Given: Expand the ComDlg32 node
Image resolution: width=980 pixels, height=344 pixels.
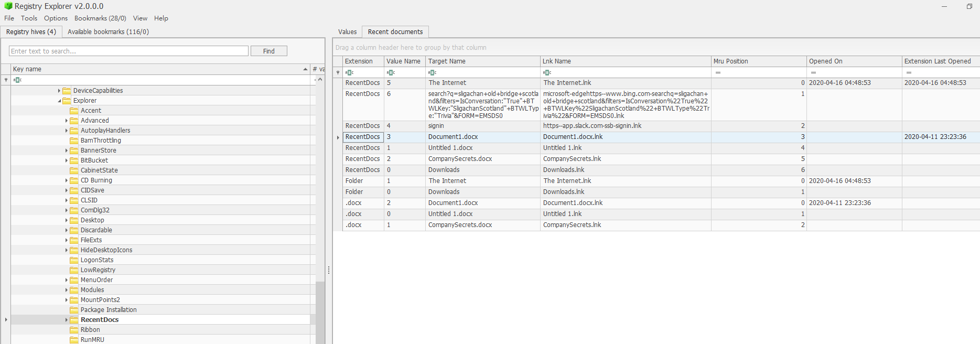Looking at the screenshot, I should click(67, 210).
